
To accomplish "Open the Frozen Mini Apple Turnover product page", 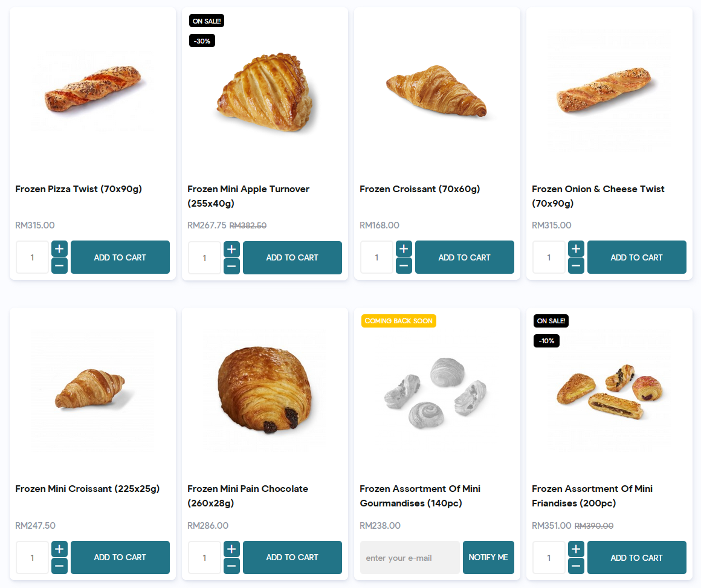I will (x=248, y=196).
